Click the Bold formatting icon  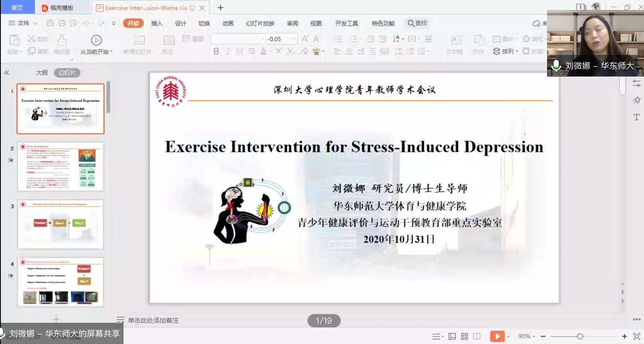(x=216, y=51)
